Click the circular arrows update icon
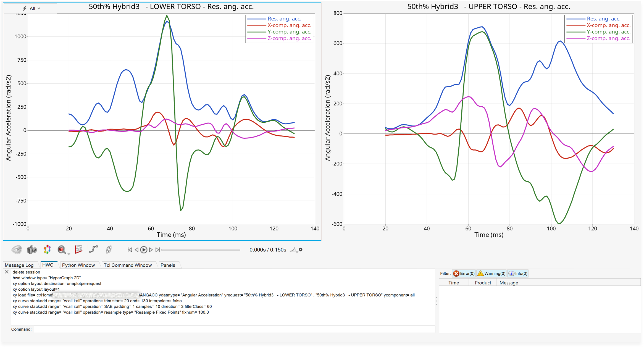Viewport: 644px width, 347px height. click(109, 249)
